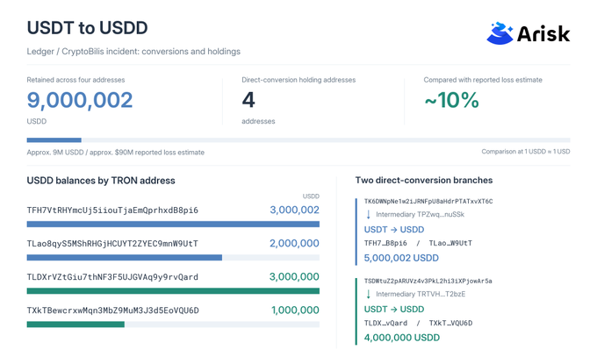597x364 pixels.
Task: Click shortened address TLDX…vQard
Action: point(385,324)
